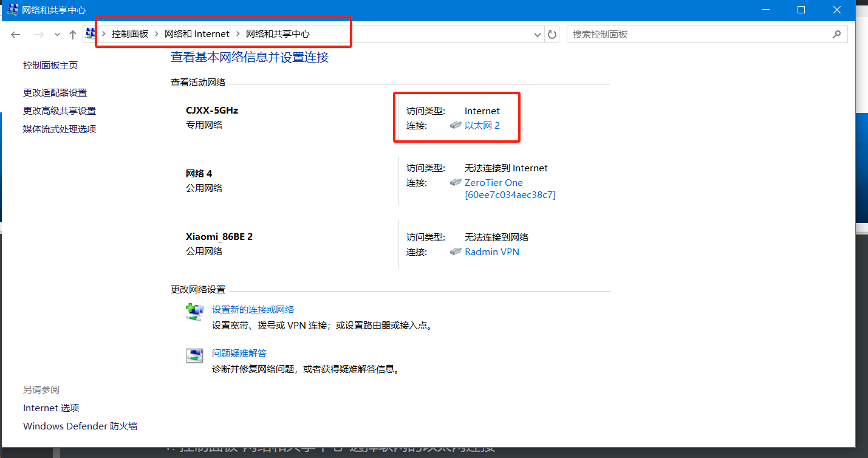Screen dimensions: 868x458
Task: Open the recent locations dropdown arrow
Action: click(x=57, y=35)
